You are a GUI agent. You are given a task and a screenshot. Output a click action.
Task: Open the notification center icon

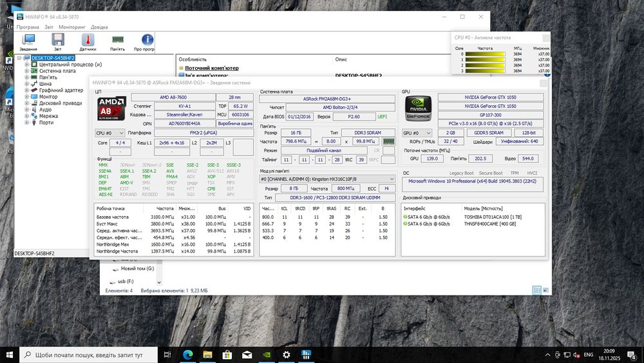(x=632, y=355)
